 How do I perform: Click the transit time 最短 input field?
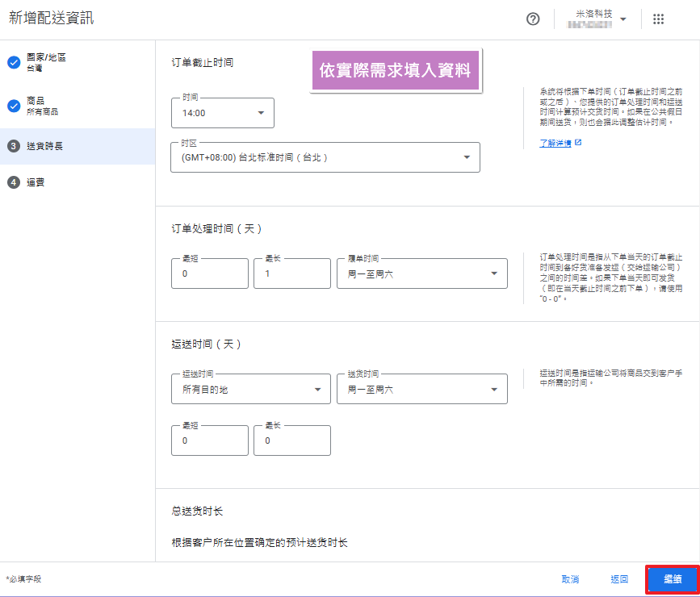coord(209,440)
